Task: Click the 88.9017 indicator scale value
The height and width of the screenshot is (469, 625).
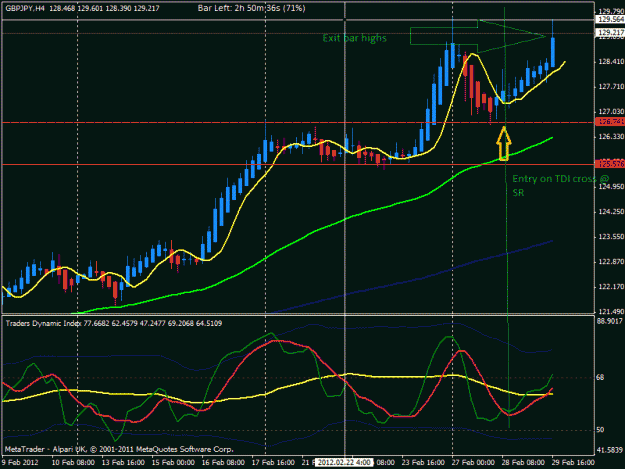Action: click(x=609, y=320)
